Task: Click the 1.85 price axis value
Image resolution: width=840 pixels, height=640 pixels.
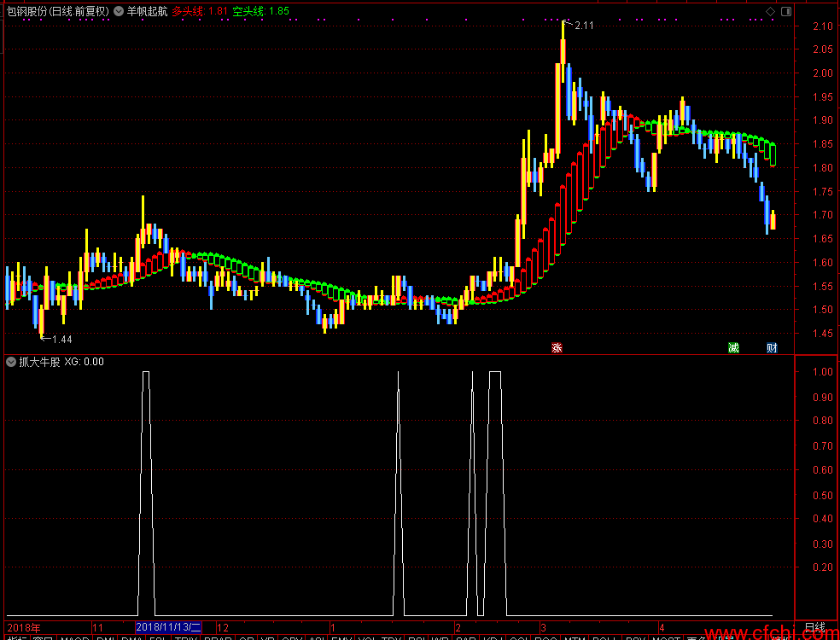Action: [822, 144]
